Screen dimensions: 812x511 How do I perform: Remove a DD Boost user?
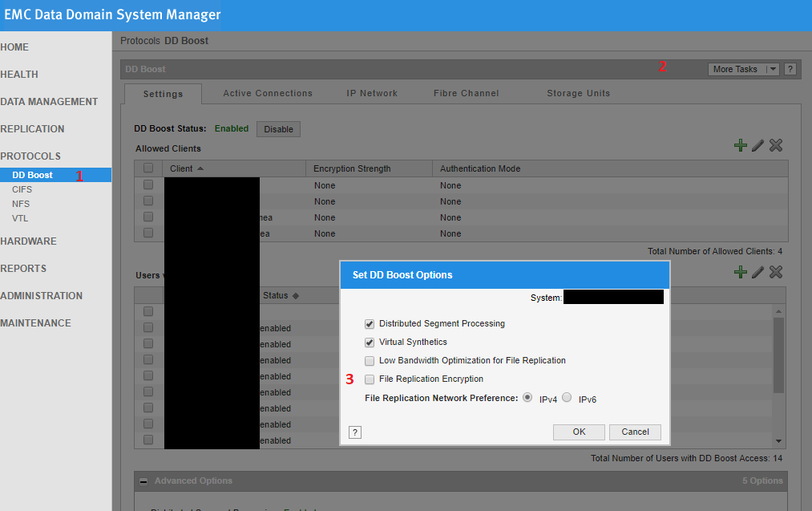pyautogui.click(x=775, y=272)
